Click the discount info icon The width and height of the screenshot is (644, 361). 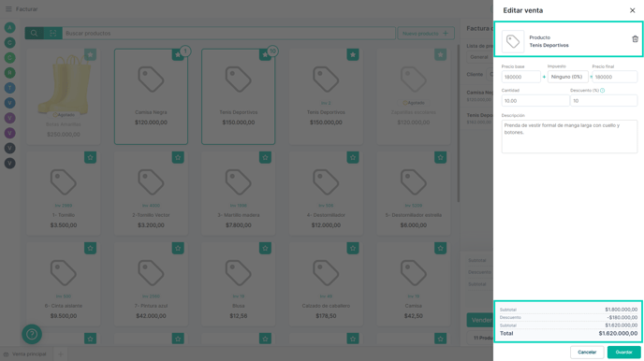[x=603, y=90]
